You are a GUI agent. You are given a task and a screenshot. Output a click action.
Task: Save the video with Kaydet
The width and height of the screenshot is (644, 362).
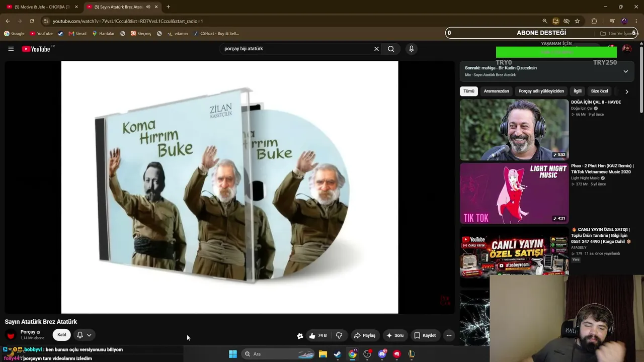[425, 335]
